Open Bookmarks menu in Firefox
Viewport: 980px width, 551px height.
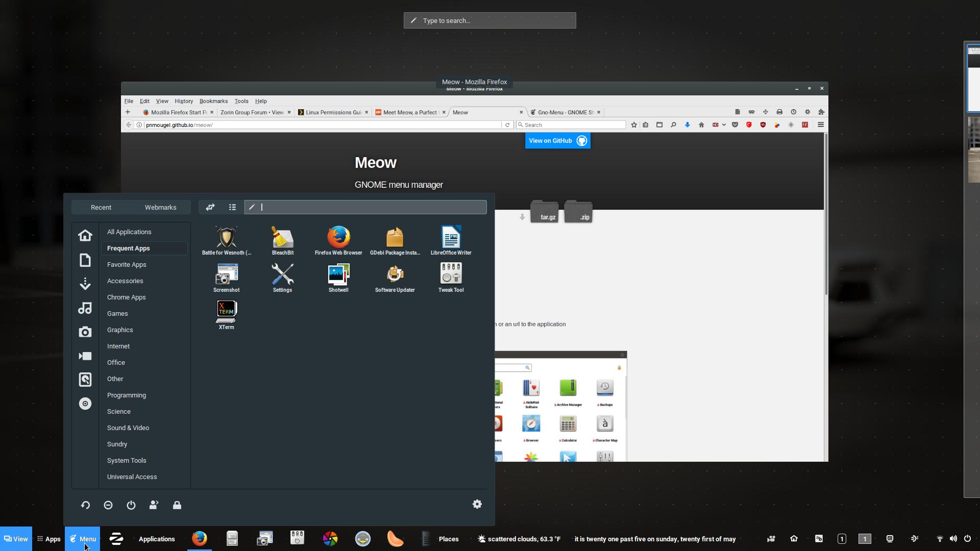click(213, 101)
